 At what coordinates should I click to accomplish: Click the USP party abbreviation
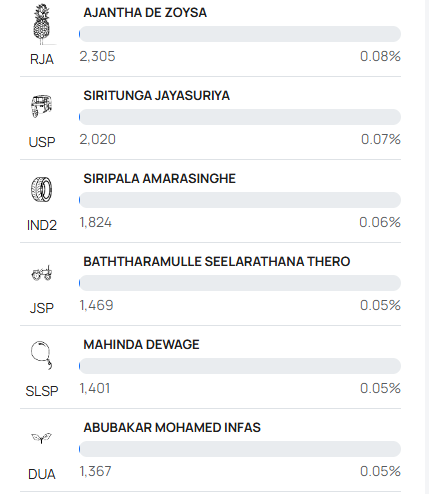(x=42, y=142)
